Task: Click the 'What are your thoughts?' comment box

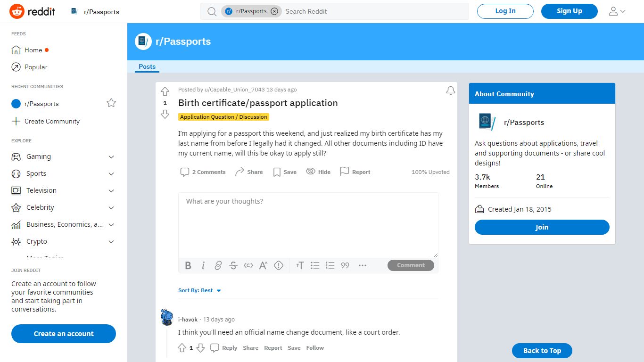Action: click(308, 225)
